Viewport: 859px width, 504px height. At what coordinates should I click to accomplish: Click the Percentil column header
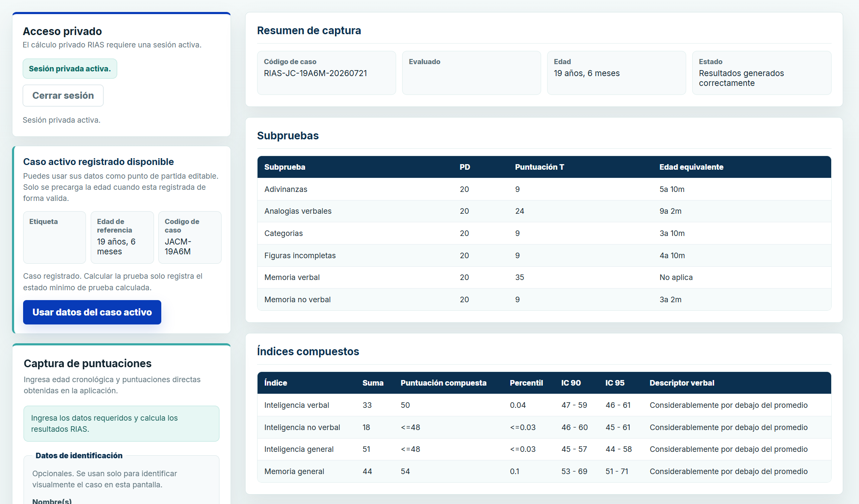pos(526,383)
